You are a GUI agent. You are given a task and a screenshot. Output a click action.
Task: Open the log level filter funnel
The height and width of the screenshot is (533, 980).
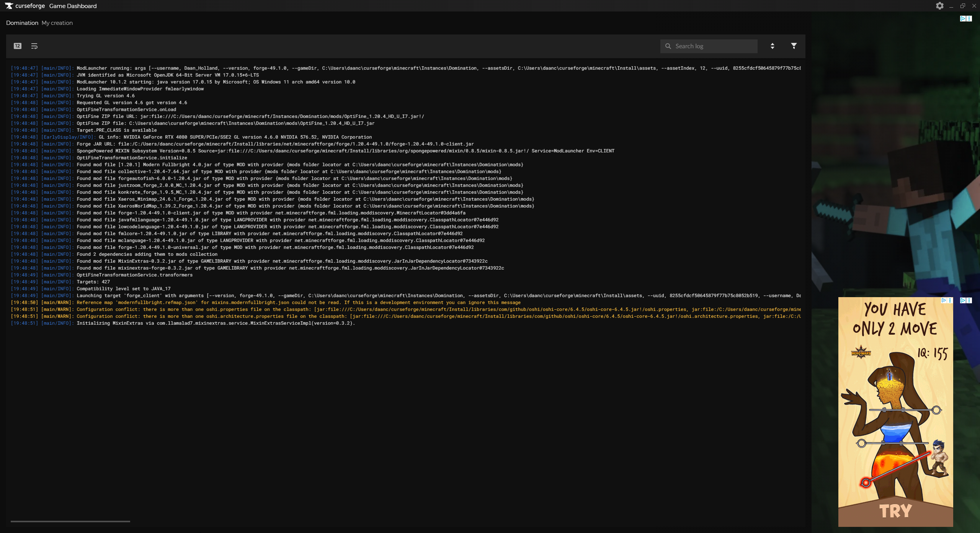coord(794,46)
